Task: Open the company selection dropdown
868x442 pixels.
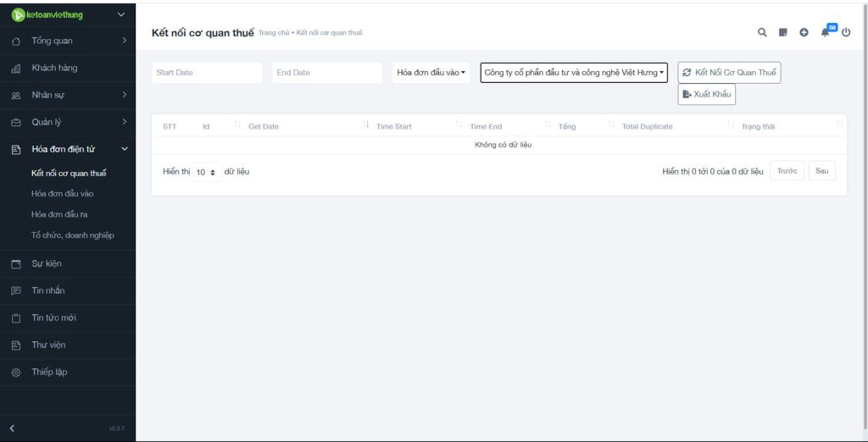Action: (574, 73)
